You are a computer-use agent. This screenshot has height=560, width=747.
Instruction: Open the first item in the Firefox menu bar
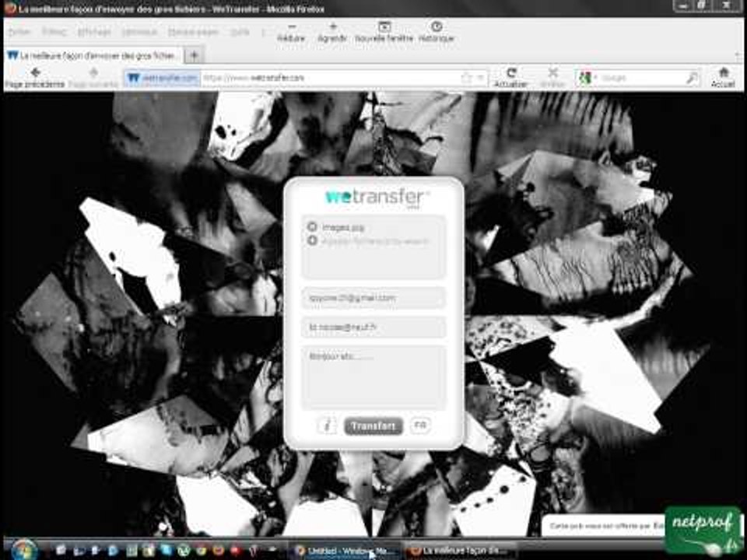19,32
